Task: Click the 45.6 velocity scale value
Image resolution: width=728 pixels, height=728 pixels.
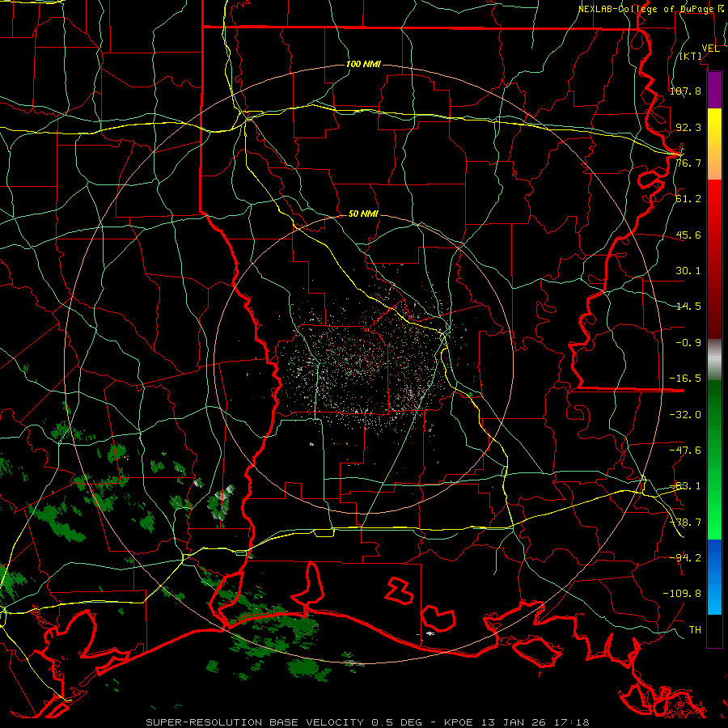Action: coord(688,235)
